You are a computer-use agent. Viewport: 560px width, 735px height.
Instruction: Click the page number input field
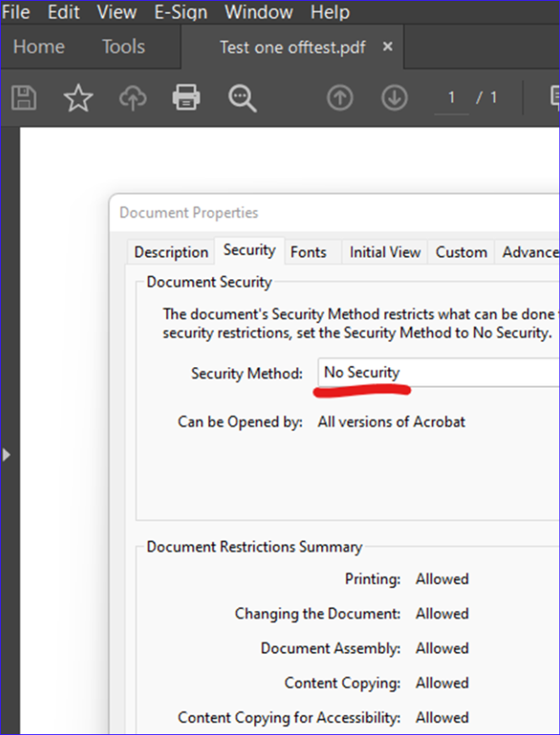tap(451, 98)
